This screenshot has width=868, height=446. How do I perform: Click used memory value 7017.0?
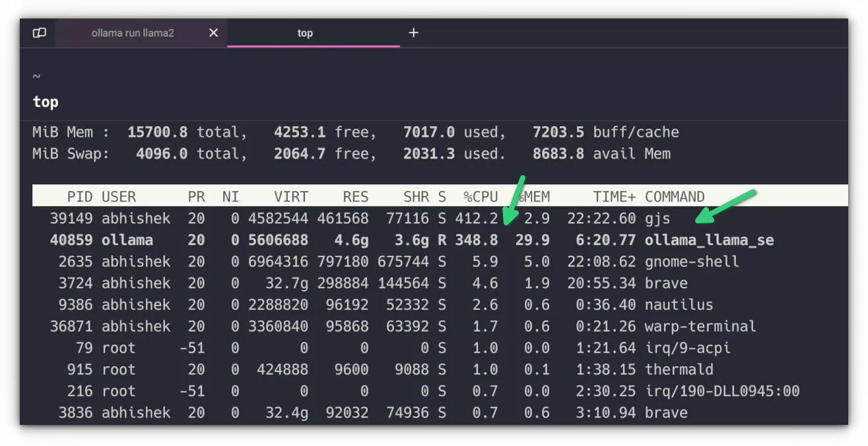click(x=429, y=132)
